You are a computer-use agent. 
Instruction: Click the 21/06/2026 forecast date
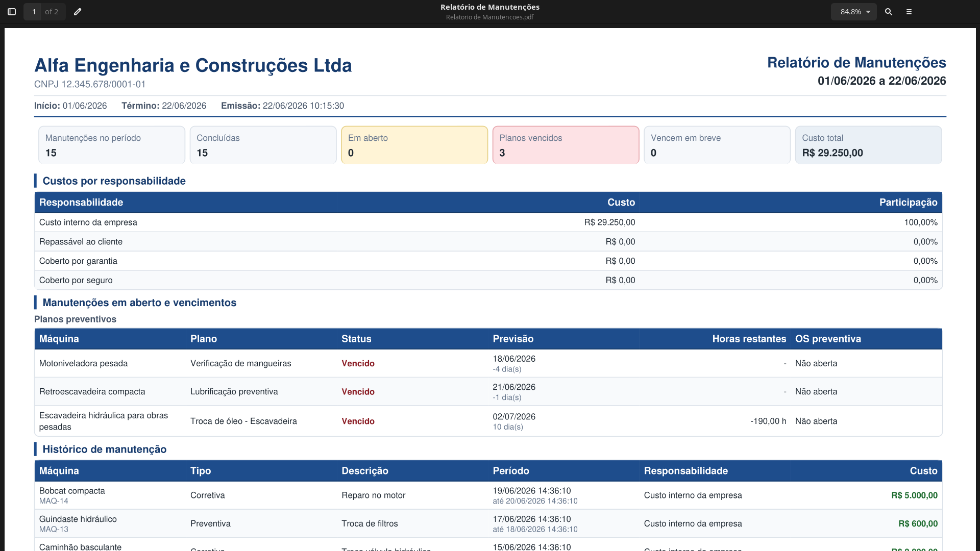tap(514, 387)
